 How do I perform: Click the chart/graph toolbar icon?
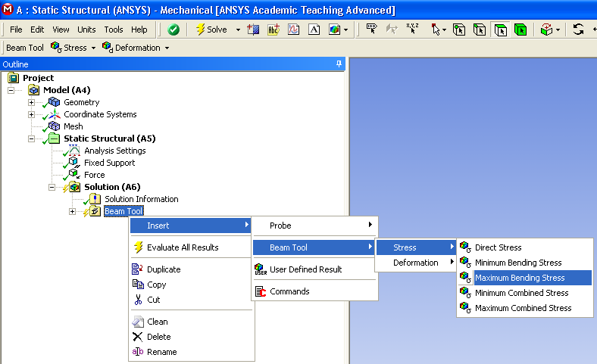click(293, 30)
